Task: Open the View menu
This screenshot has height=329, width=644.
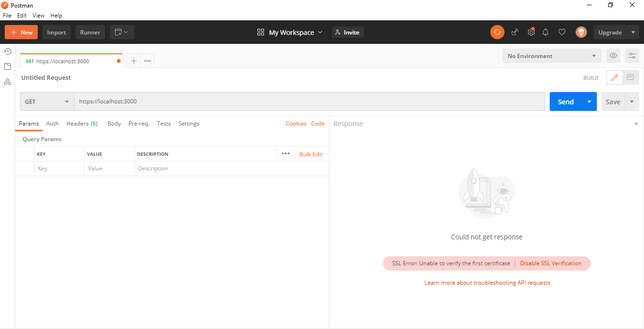Action: (x=39, y=16)
